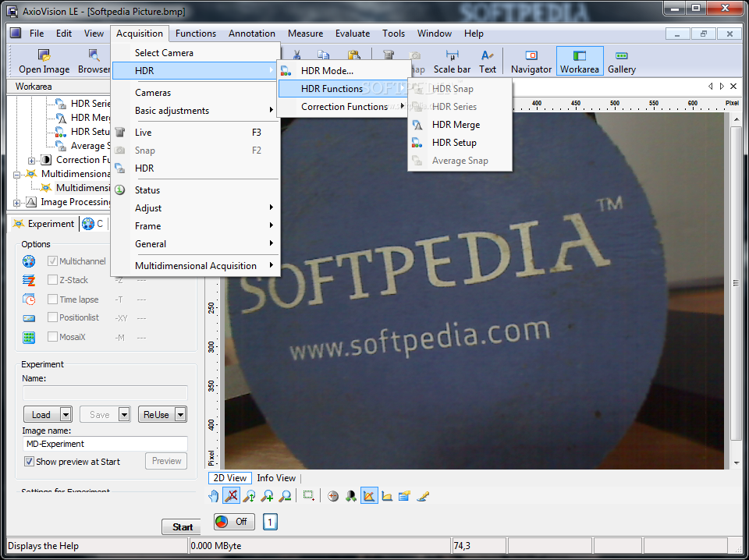749x560 pixels.
Task: Expand the Frame submenu
Action: [x=272, y=226]
